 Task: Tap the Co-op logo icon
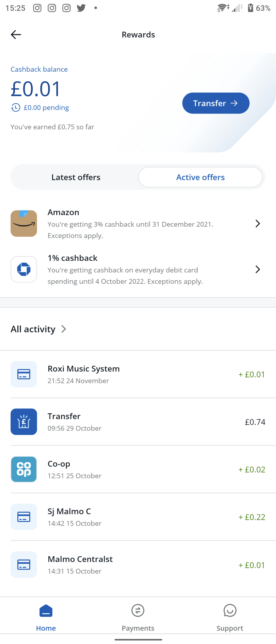pos(24,469)
